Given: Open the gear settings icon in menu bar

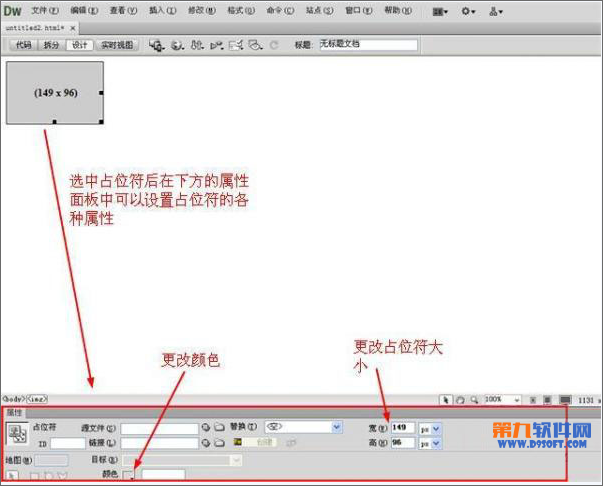Looking at the screenshot, I should (468, 11).
